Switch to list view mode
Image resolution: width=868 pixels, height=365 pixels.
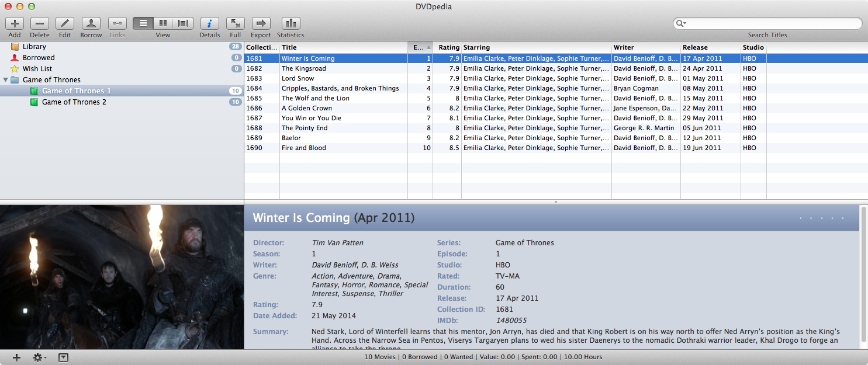click(143, 23)
